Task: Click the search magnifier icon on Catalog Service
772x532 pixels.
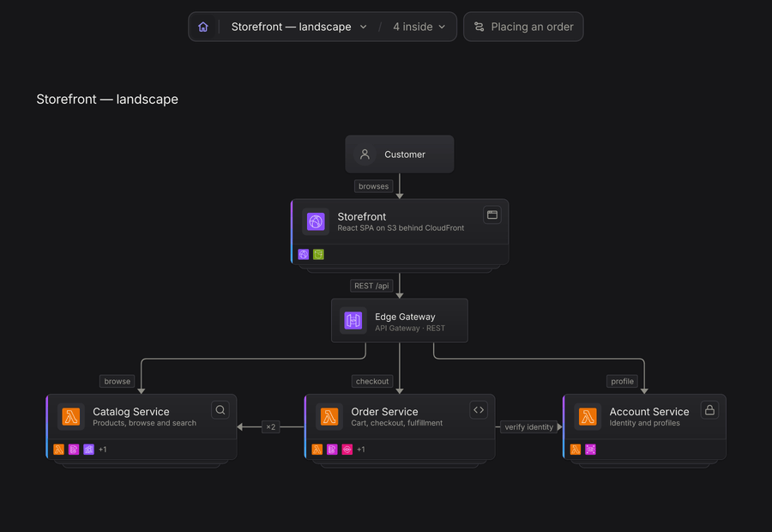Action: coord(220,410)
